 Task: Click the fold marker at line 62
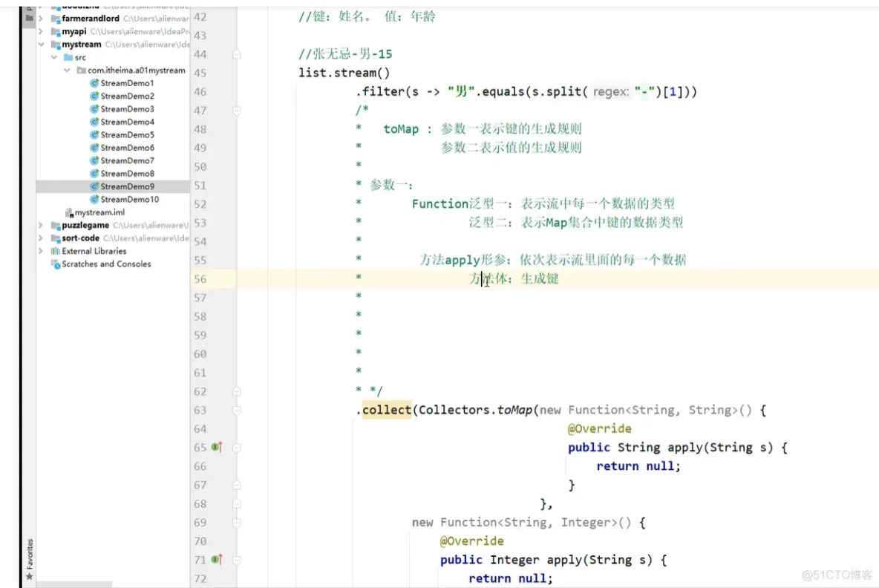coord(237,391)
